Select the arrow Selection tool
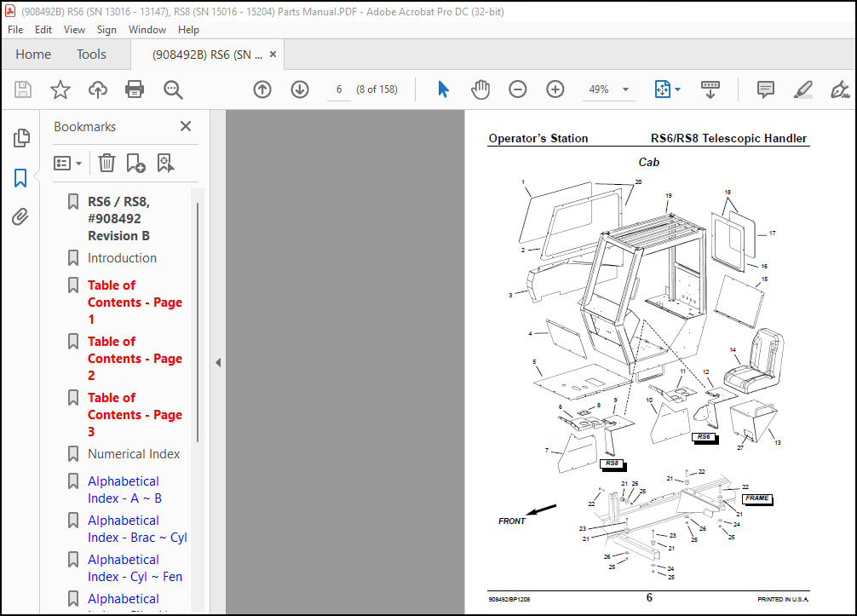857x616 pixels. [443, 89]
